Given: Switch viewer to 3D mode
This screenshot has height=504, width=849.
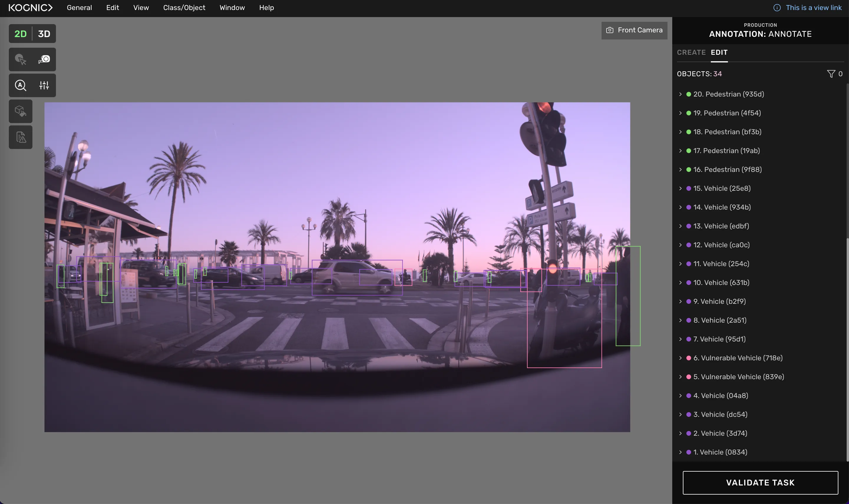Looking at the screenshot, I should click(x=44, y=34).
